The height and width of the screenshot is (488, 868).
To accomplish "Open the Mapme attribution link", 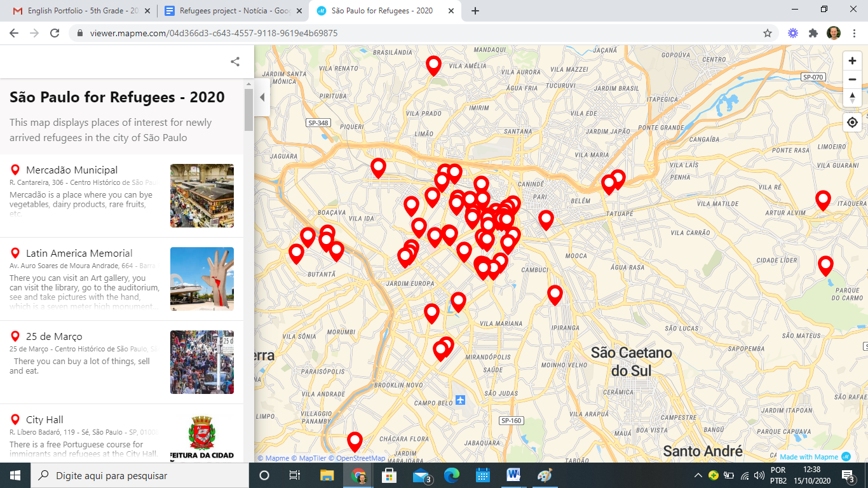I will 273,458.
